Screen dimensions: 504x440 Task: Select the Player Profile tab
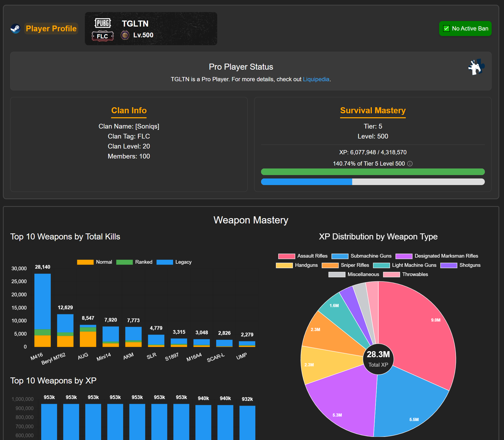coord(51,28)
